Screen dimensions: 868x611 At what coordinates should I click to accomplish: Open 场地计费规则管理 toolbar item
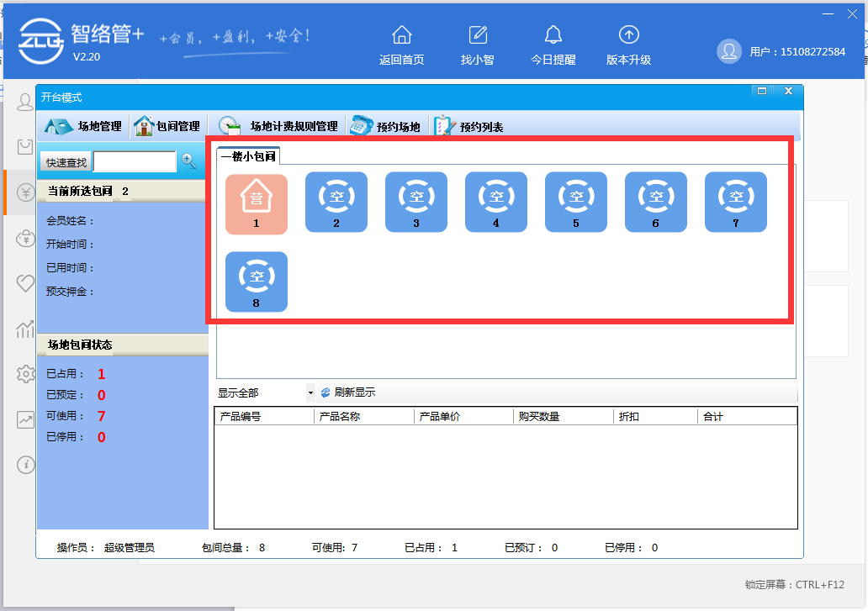[278, 127]
